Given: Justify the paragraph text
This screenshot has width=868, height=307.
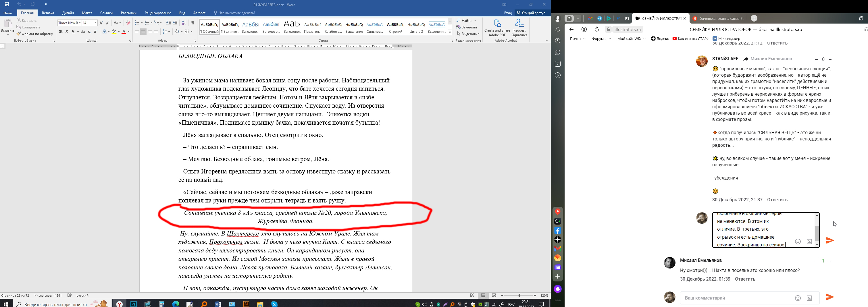Looking at the screenshot, I should click(156, 32).
